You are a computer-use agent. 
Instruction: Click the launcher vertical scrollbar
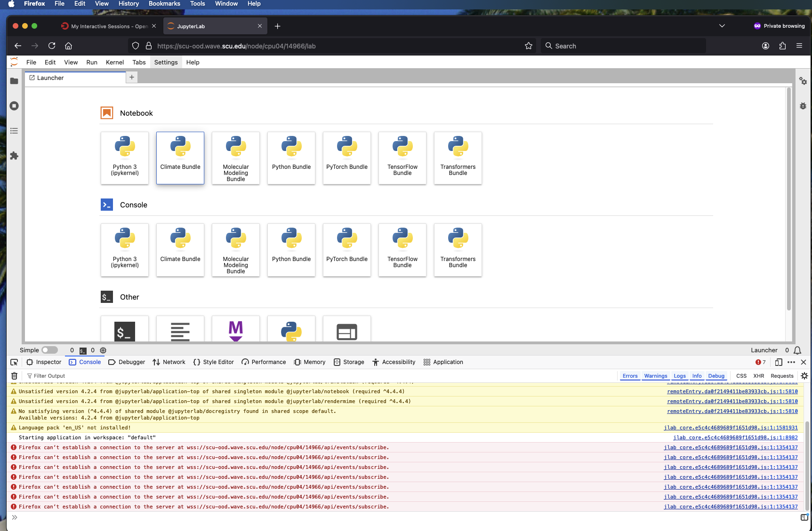coord(789,199)
